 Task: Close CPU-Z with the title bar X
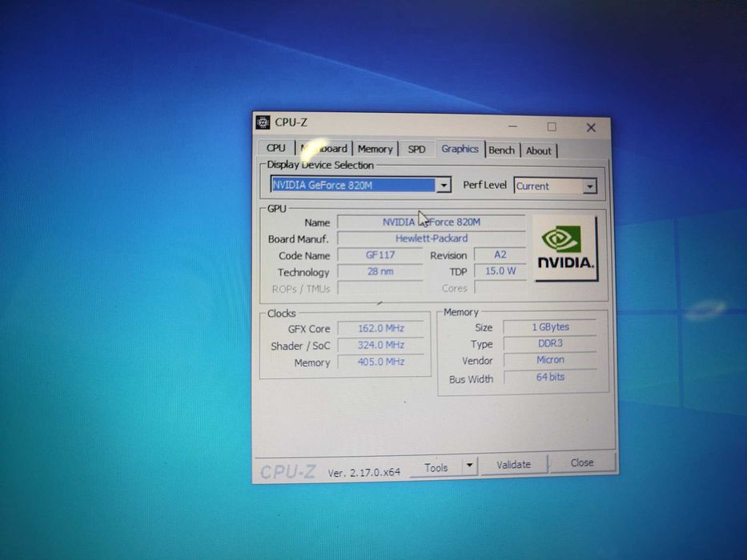591,128
